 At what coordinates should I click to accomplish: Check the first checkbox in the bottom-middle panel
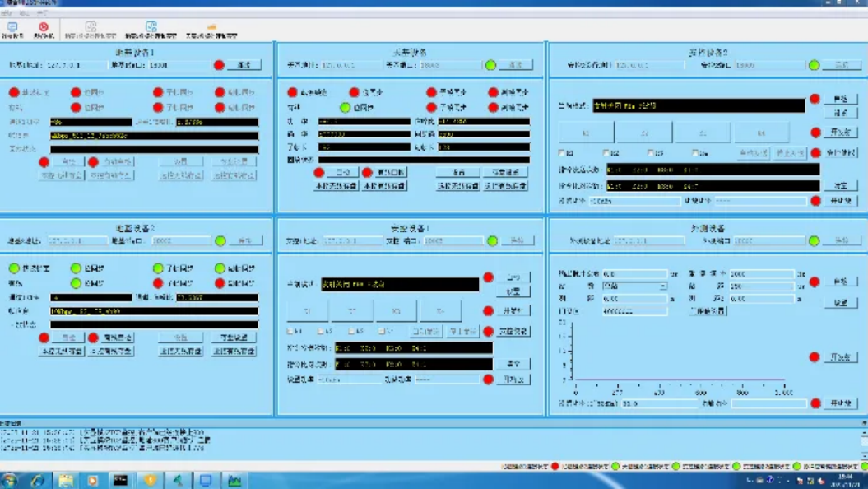[290, 331]
